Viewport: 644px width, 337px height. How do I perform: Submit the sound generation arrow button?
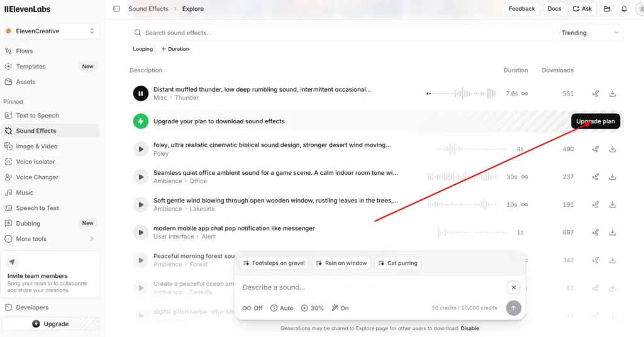[x=513, y=308]
